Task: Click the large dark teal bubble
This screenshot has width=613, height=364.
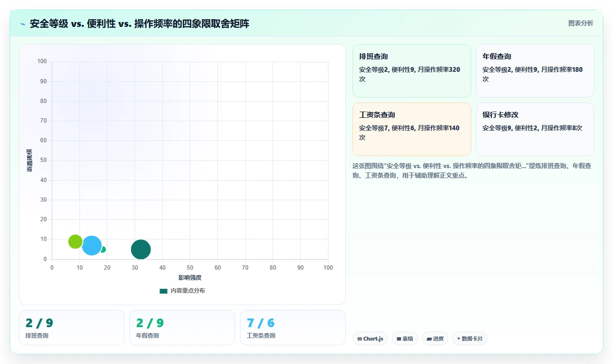Action: (x=141, y=250)
